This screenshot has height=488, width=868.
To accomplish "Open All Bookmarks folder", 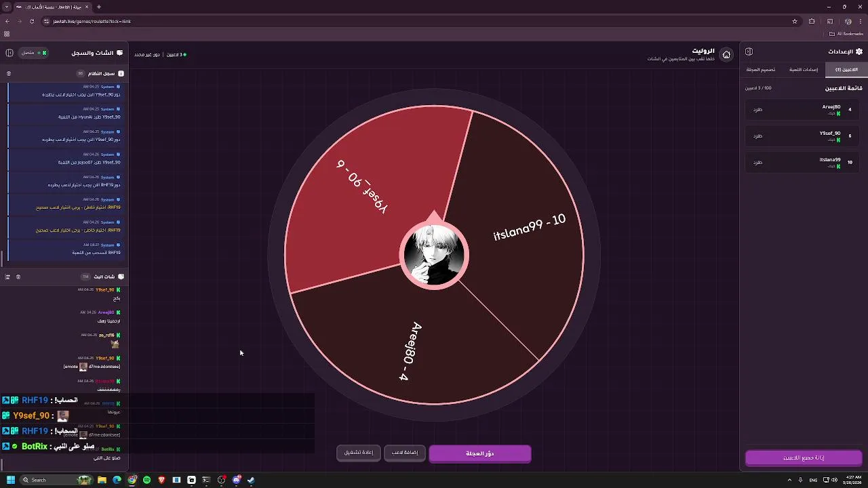I will click(x=846, y=34).
